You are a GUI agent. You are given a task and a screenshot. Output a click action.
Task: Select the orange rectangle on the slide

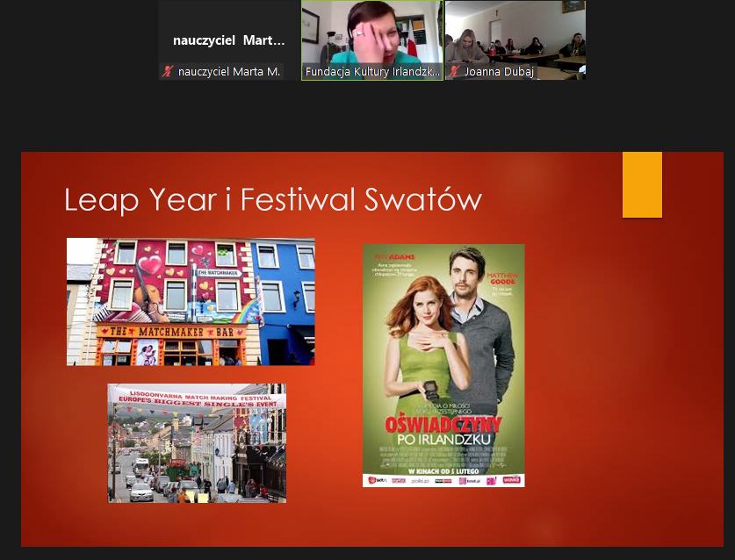642,184
